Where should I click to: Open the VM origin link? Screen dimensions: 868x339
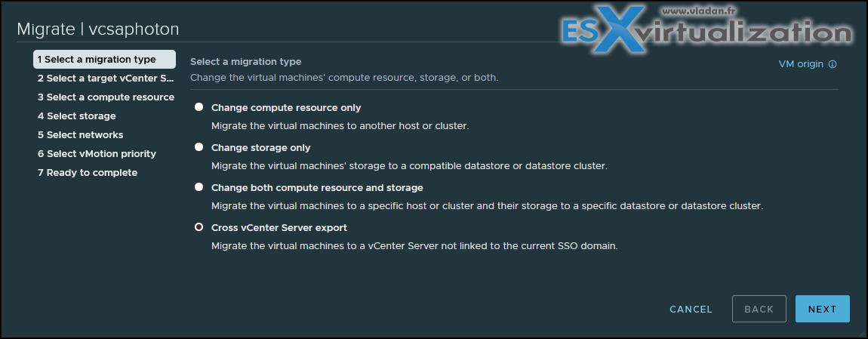801,63
